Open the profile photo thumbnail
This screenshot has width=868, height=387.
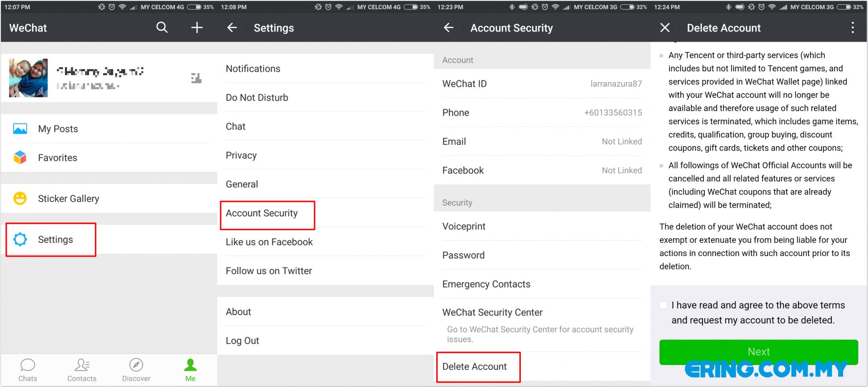pos(28,78)
